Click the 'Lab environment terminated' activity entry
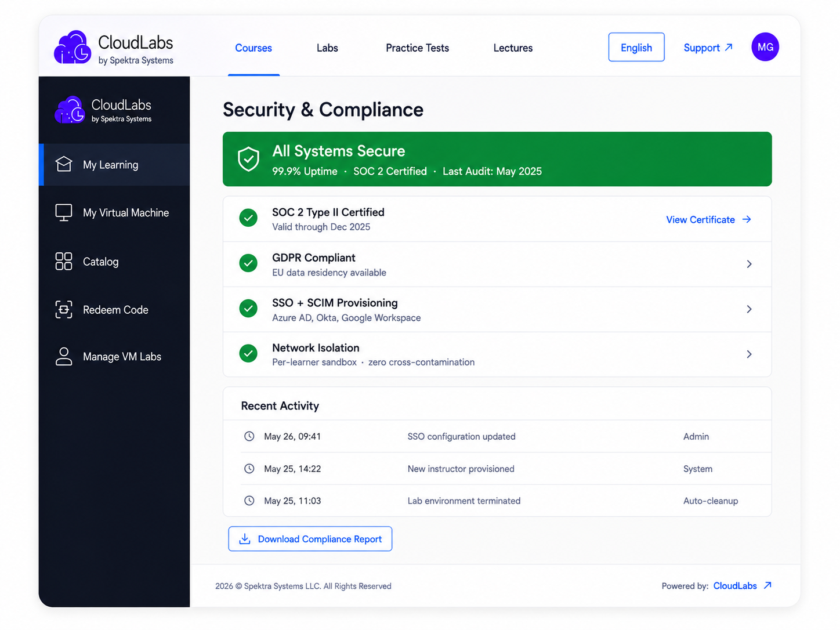This screenshot has width=840, height=630. coord(464,501)
